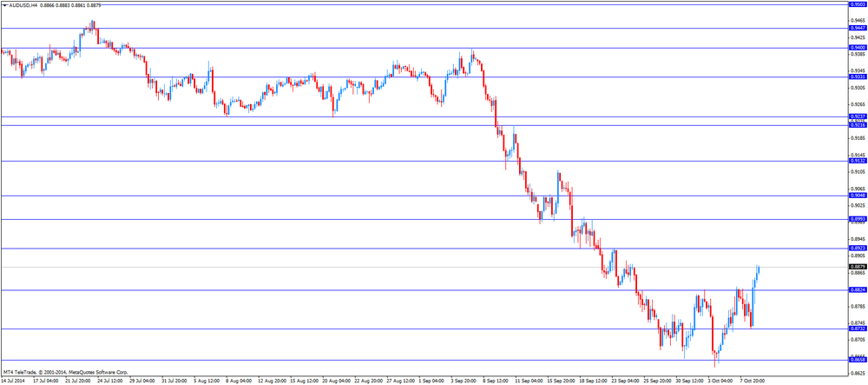Screen dimensions: 868x385
Task: Select the 0.9503 horizontal line label
Action: point(858,3)
